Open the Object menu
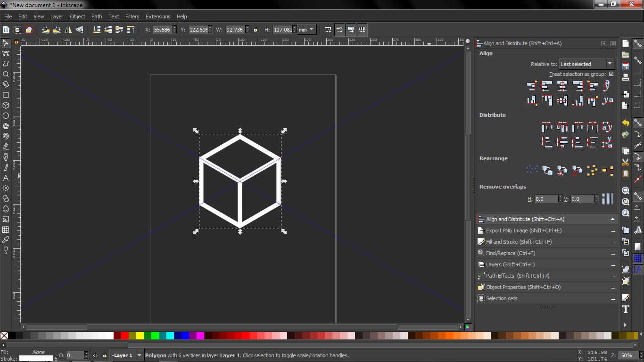The image size is (644, 362). (77, 16)
